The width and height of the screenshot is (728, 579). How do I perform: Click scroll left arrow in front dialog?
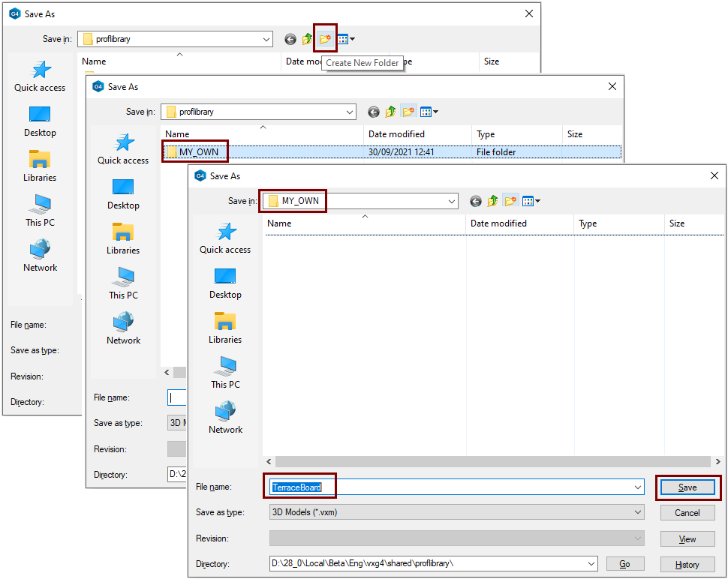pyautogui.click(x=269, y=461)
